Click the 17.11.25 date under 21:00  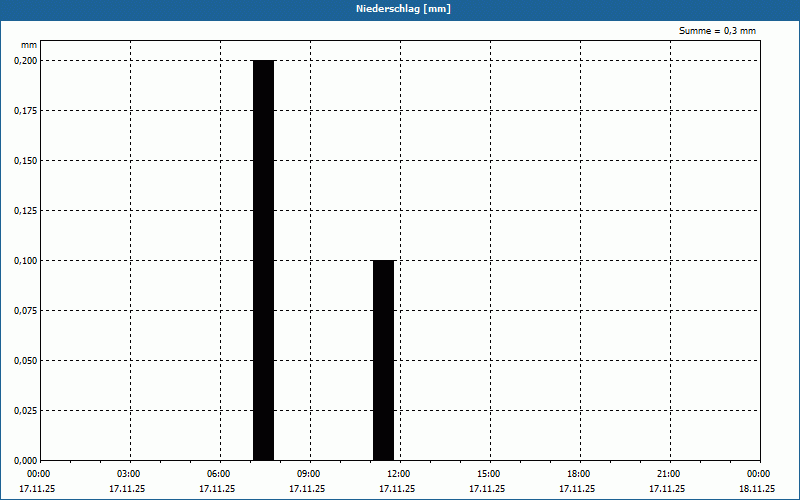click(x=667, y=488)
